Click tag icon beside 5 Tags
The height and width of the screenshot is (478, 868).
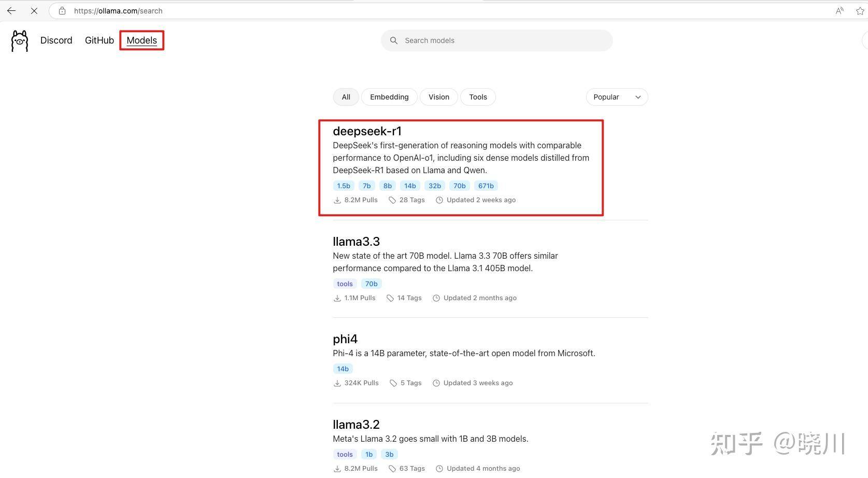(393, 383)
